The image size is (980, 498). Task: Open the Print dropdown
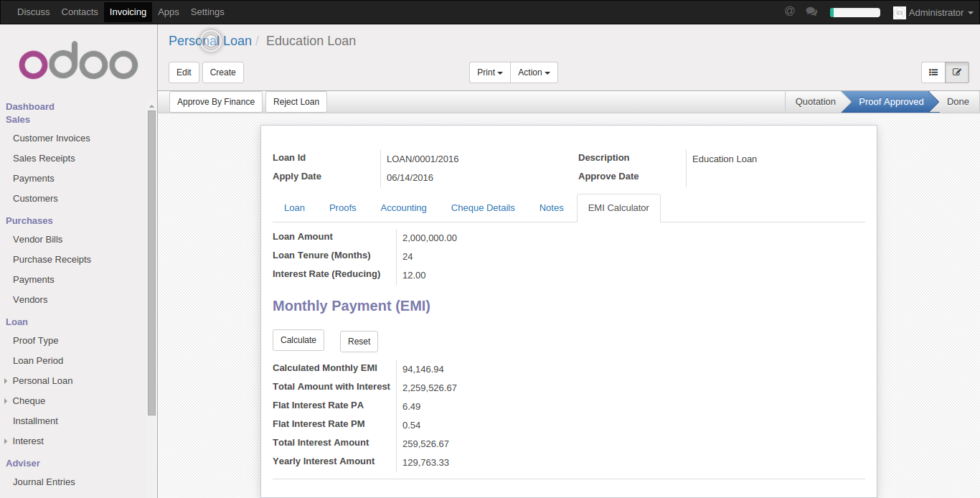[490, 72]
